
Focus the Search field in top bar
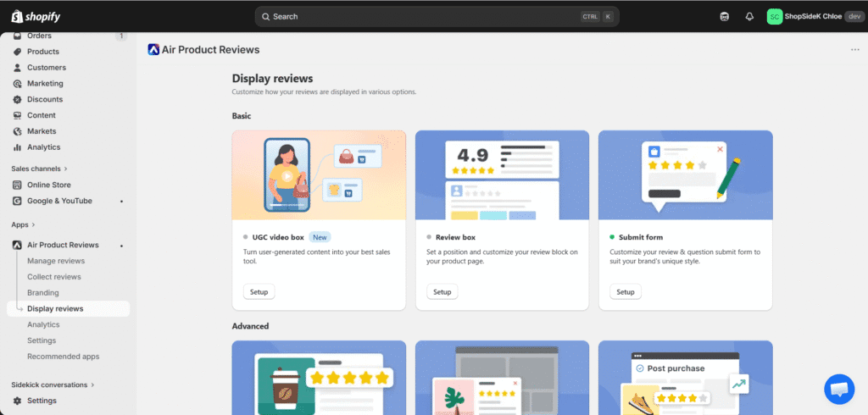coord(437,17)
